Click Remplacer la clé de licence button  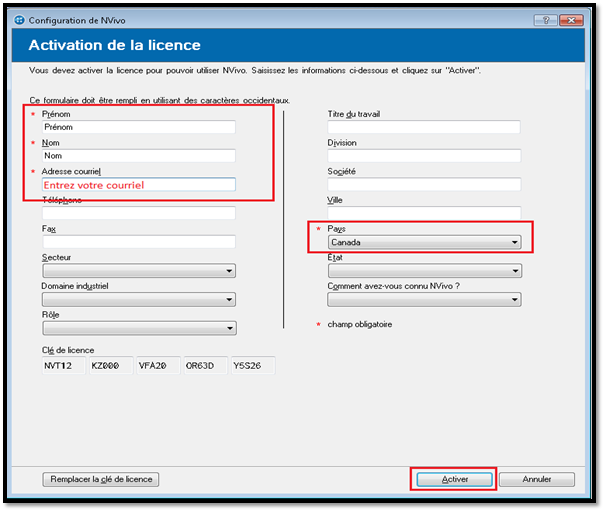[x=101, y=479]
